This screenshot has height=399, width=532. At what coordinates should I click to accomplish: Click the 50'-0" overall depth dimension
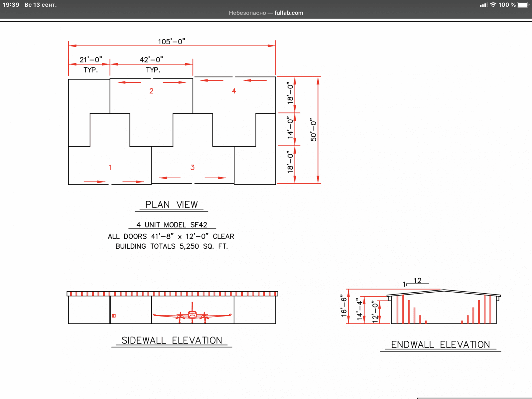pyautogui.click(x=313, y=130)
